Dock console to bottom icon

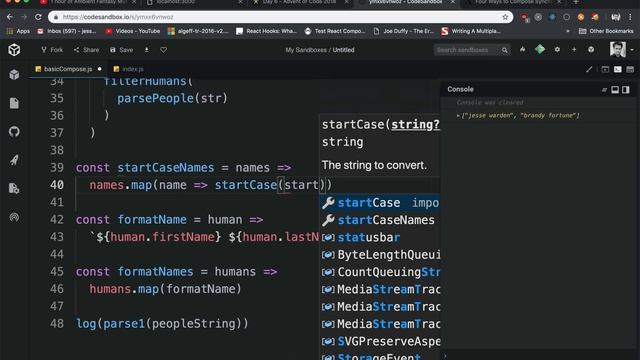click(615, 90)
